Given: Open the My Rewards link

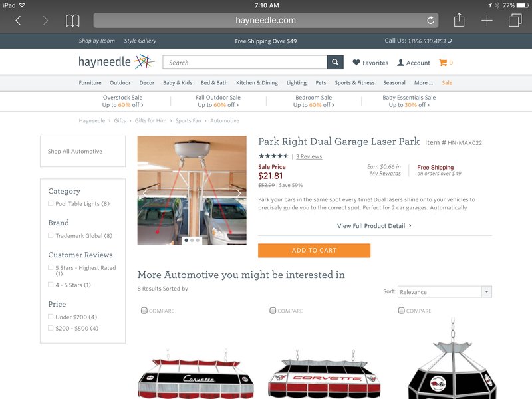Looking at the screenshot, I should tap(385, 173).
